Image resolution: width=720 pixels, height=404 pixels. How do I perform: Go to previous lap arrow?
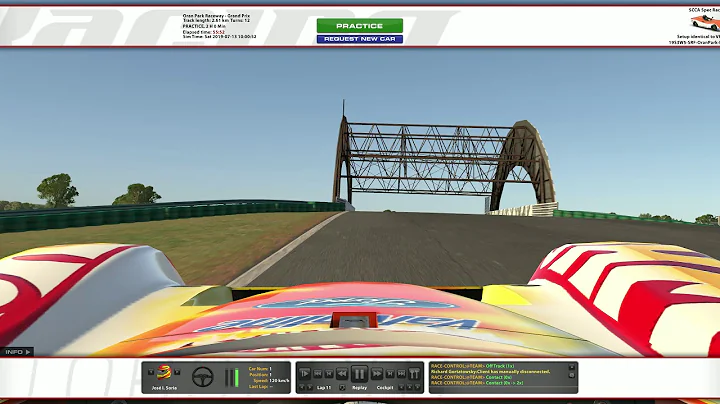coord(302,387)
